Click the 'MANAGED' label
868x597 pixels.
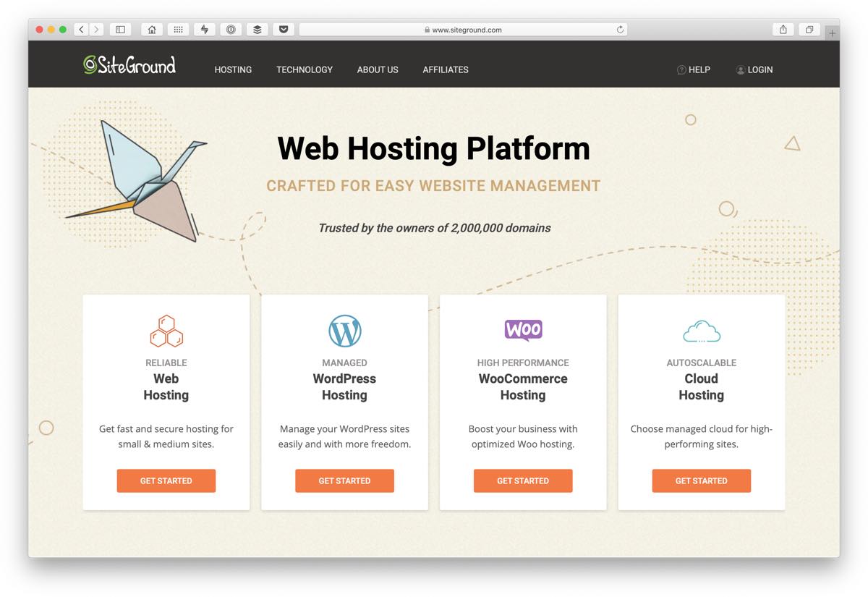[344, 363]
